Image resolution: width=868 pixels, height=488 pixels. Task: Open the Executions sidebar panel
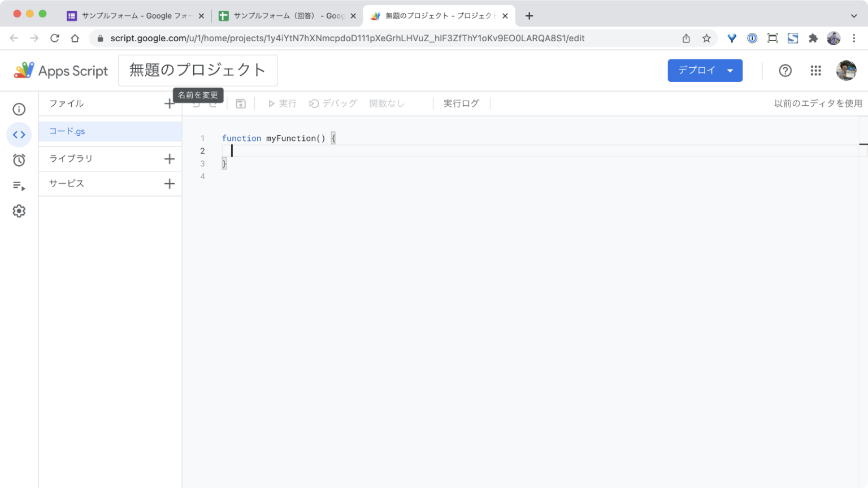pyautogui.click(x=19, y=185)
